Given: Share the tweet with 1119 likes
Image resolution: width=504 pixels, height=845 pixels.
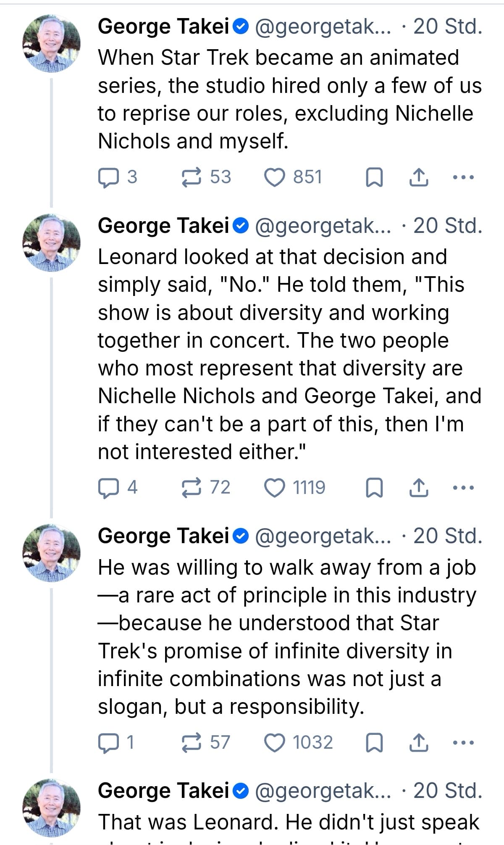Looking at the screenshot, I should point(418,488).
